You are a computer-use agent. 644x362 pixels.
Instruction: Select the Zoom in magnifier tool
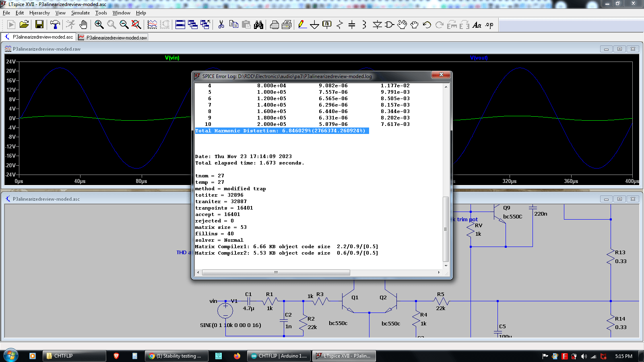tap(99, 25)
